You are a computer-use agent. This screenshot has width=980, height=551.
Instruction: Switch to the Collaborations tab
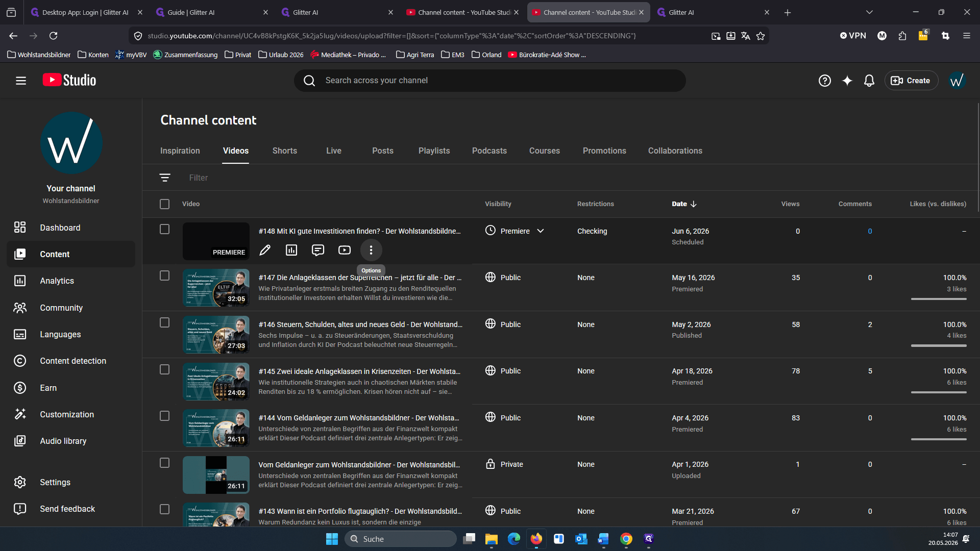coord(675,151)
